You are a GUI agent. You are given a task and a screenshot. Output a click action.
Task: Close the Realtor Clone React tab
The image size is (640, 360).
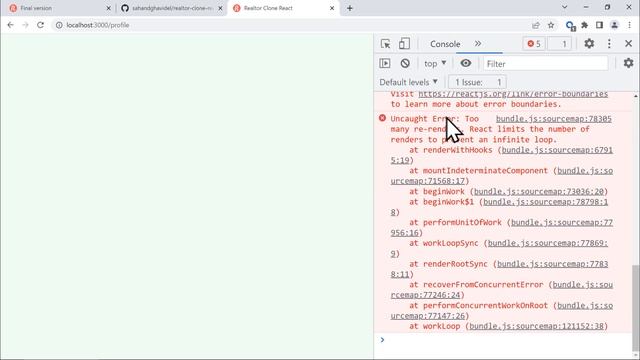coord(332,8)
